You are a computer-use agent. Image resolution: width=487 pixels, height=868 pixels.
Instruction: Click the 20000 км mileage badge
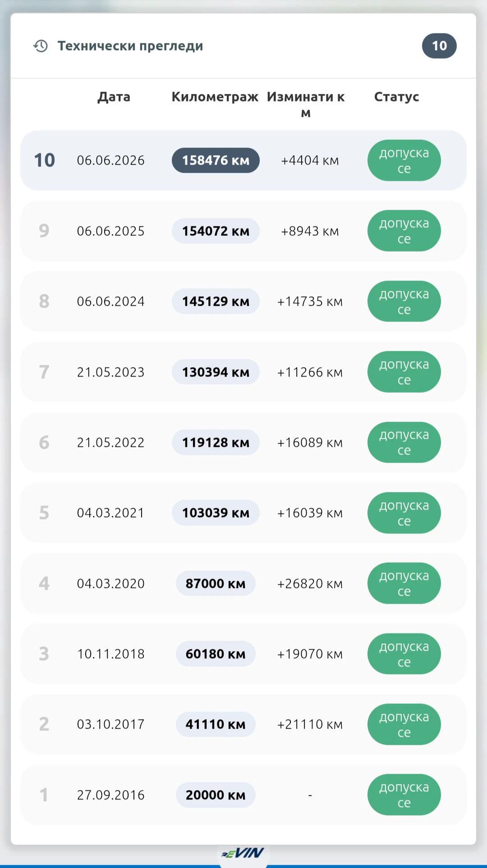(x=216, y=795)
